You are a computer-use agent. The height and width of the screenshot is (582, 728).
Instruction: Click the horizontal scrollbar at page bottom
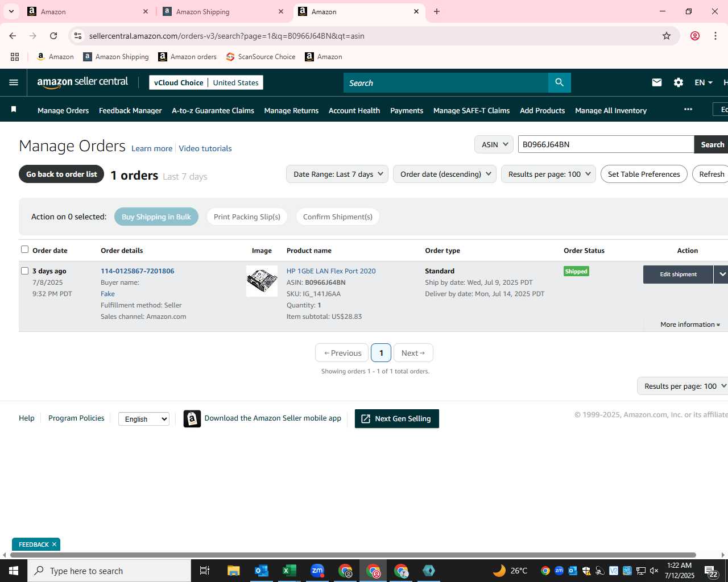353,555
